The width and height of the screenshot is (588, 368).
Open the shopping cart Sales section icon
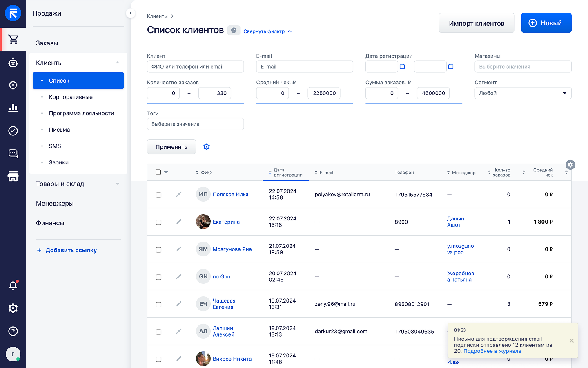pyautogui.click(x=13, y=39)
